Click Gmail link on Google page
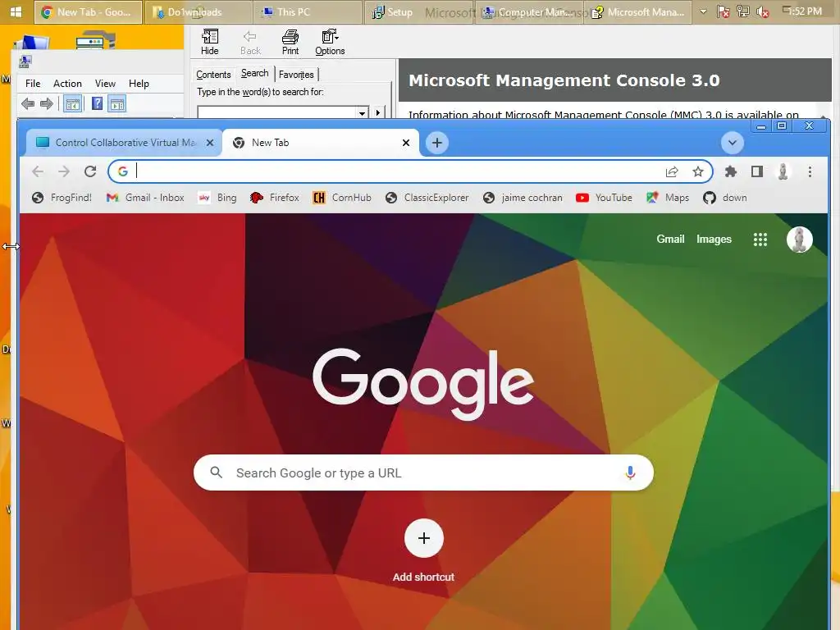Viewport: 840px width, 630px height. click(x=671, y=239)
